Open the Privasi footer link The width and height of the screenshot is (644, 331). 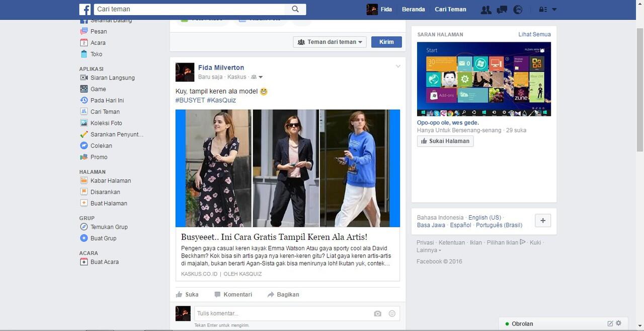[425, 242]
